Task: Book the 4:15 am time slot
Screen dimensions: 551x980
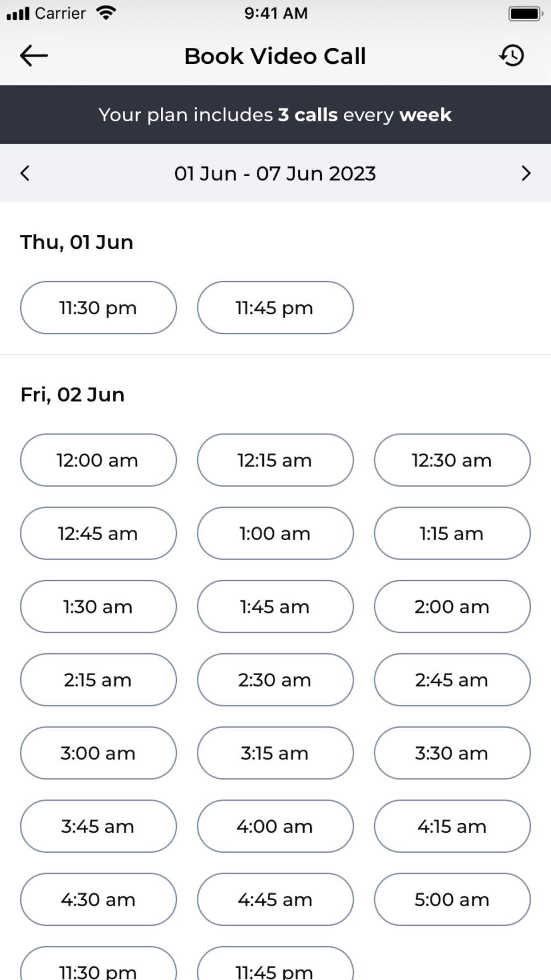Action: click(452, 827)
